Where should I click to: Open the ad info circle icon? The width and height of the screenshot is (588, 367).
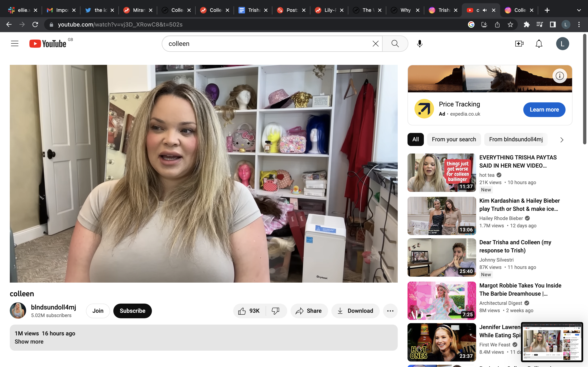pos(560,76)
